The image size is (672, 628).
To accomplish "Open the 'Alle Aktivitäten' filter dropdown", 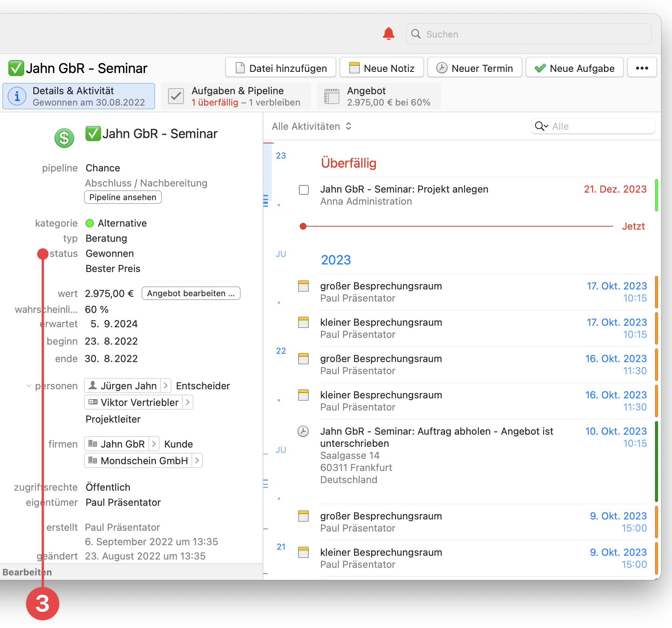I will click(x=311, y=126).
